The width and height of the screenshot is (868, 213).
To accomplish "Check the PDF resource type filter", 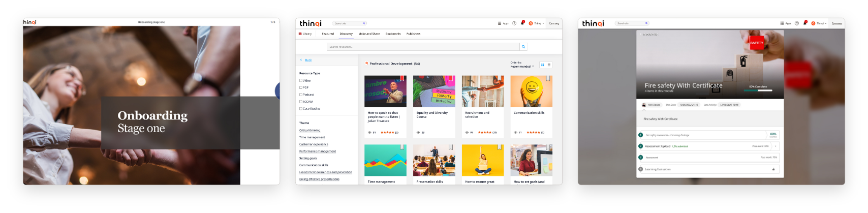I will [x=301, y=87].
